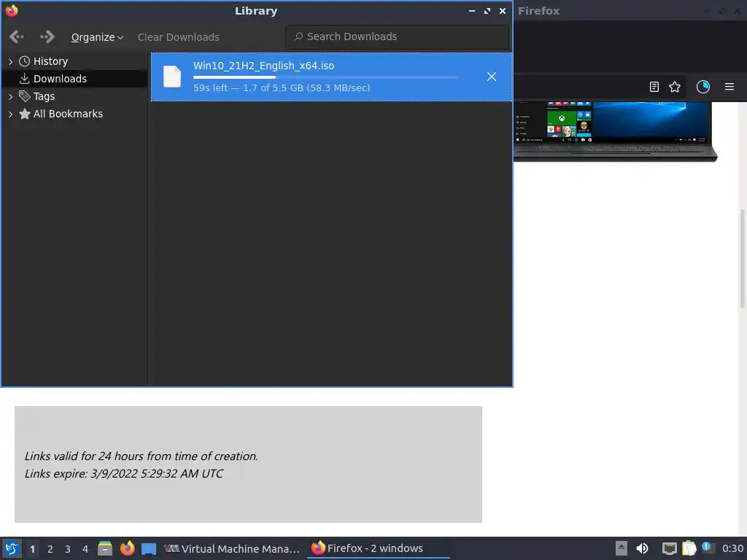The width and height of the screenshot is (747, 560).
Task: Switch to workspace 4
Action: click(x=85, y=549)
